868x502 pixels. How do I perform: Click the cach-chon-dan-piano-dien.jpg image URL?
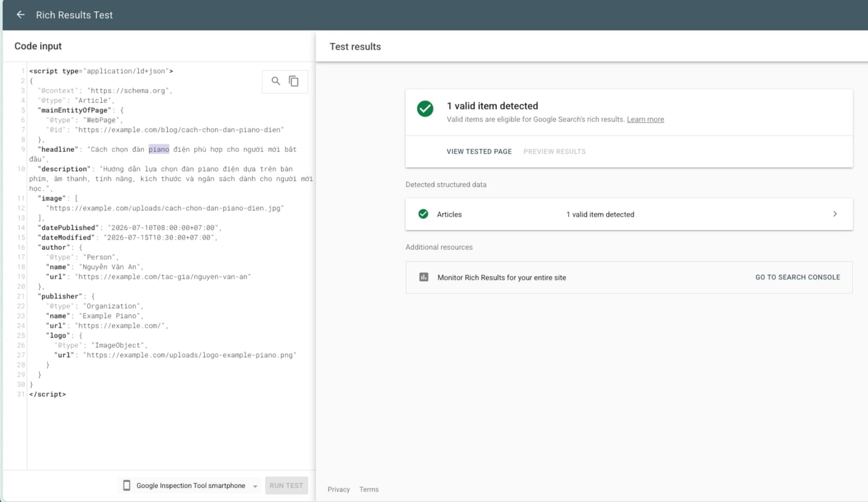[165, 208]
